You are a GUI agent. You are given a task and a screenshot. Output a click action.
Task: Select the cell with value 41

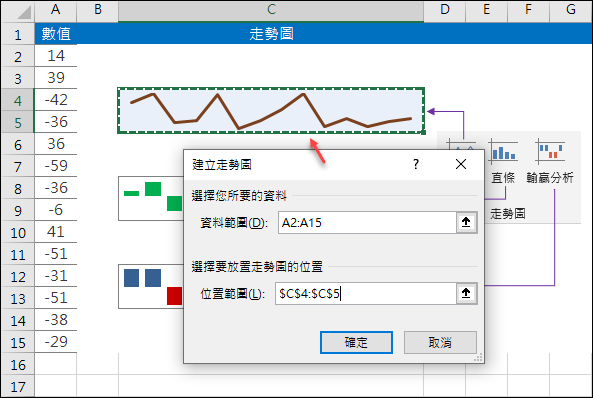point(56,232)
